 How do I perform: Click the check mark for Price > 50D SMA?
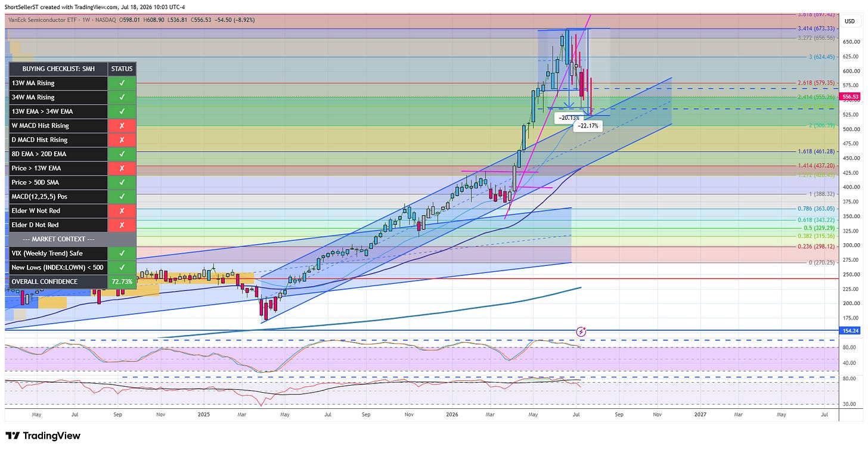[122, 182]
